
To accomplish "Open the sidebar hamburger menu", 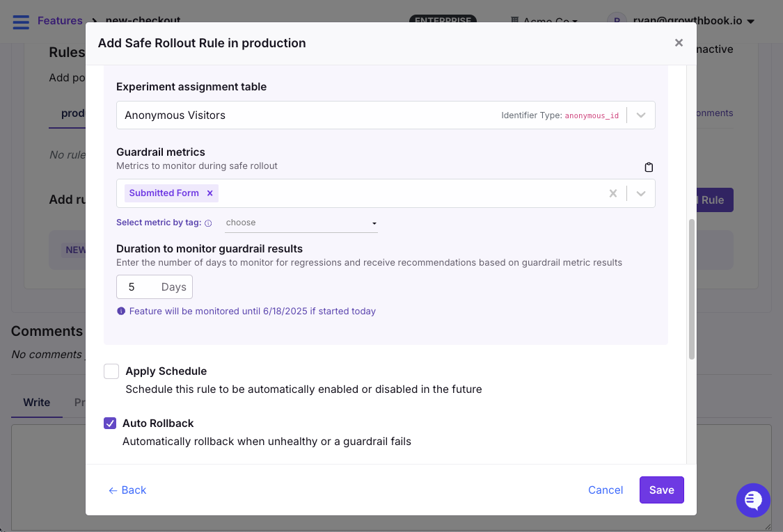I will tap(20, 21).
